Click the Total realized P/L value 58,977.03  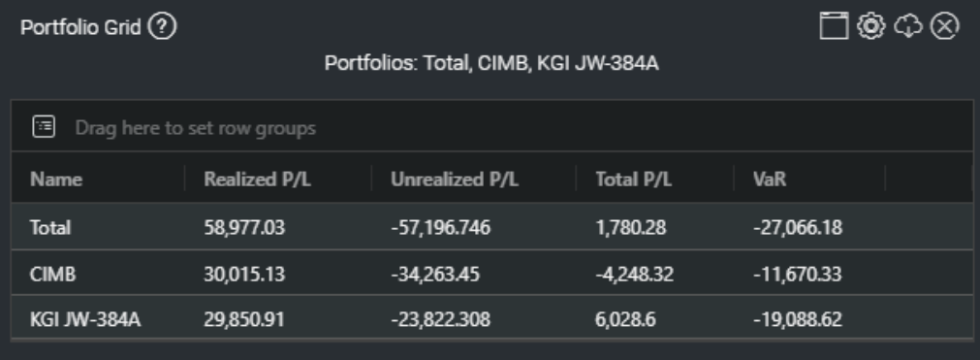(244, 227)
